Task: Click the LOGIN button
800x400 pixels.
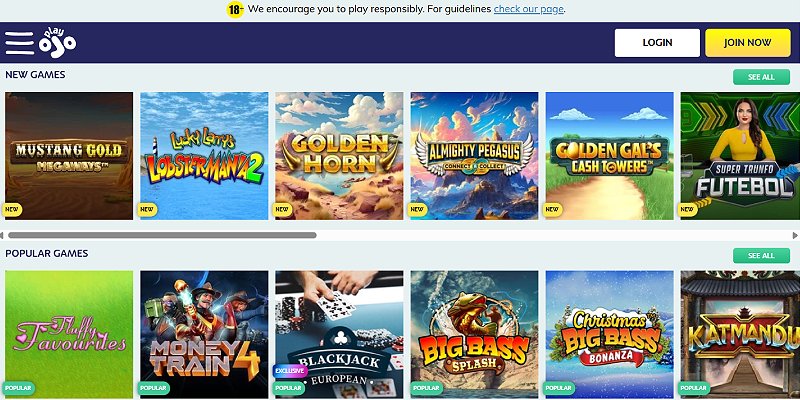Action: 657,43
